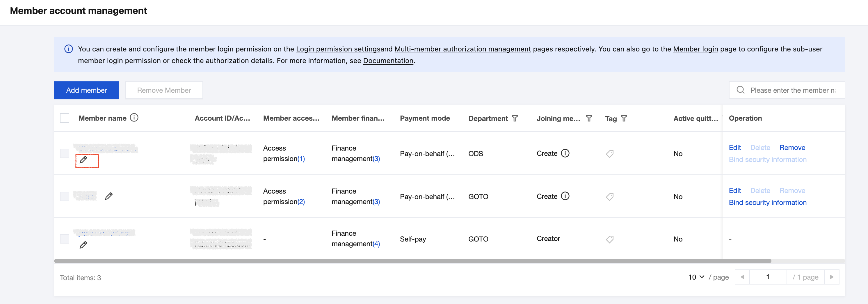Open the Department column filter

[x=515, y=119]
